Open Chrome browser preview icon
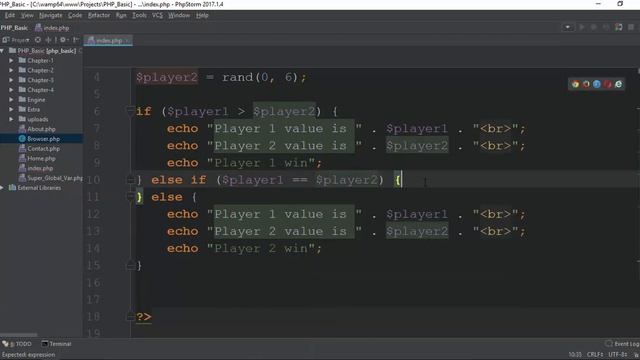640x360 pixels. (x=575, y=84)
